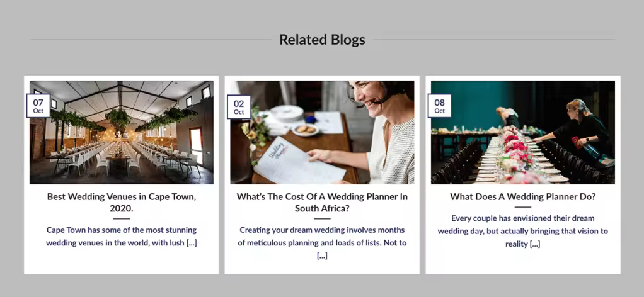
Task: Click the 02 Oct date badge
Action: (x=239, y=107)
